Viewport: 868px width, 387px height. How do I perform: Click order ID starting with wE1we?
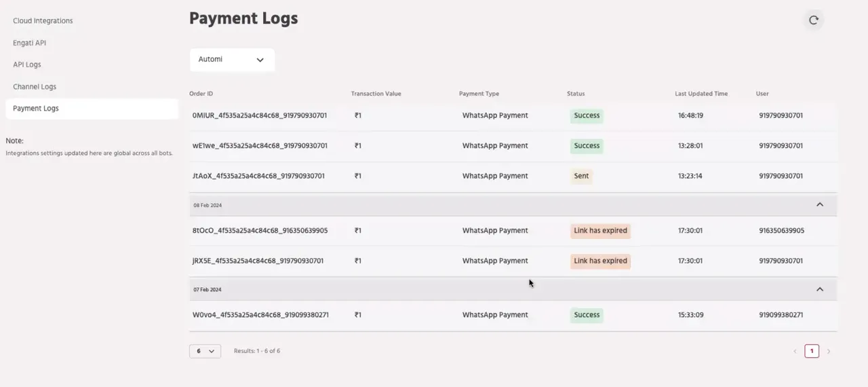coord(260,146)
